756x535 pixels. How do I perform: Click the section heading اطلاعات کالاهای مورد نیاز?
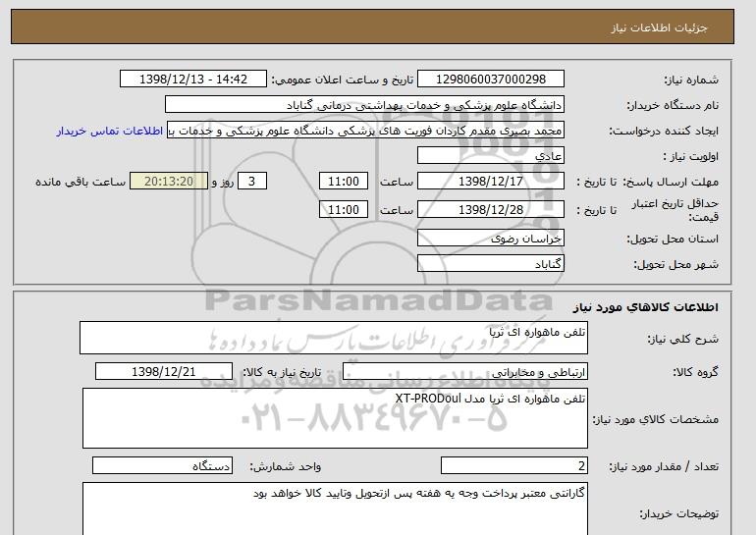[645, 307]
